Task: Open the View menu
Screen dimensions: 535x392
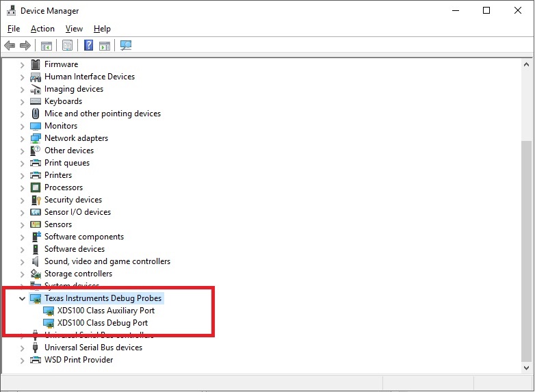Action: pyautogui.click(x=74, y=29)
